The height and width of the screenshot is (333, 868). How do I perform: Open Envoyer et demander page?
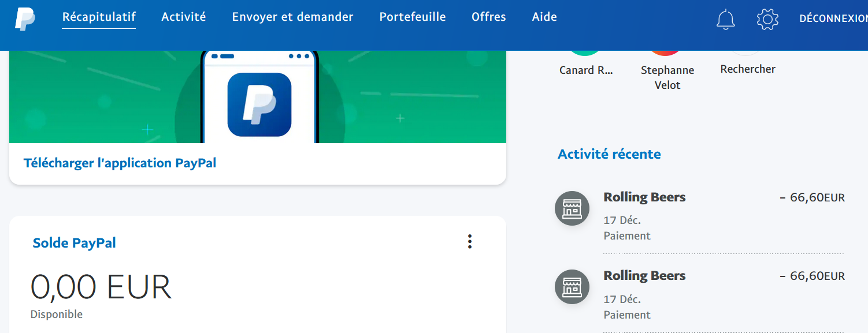pos(292,17)
